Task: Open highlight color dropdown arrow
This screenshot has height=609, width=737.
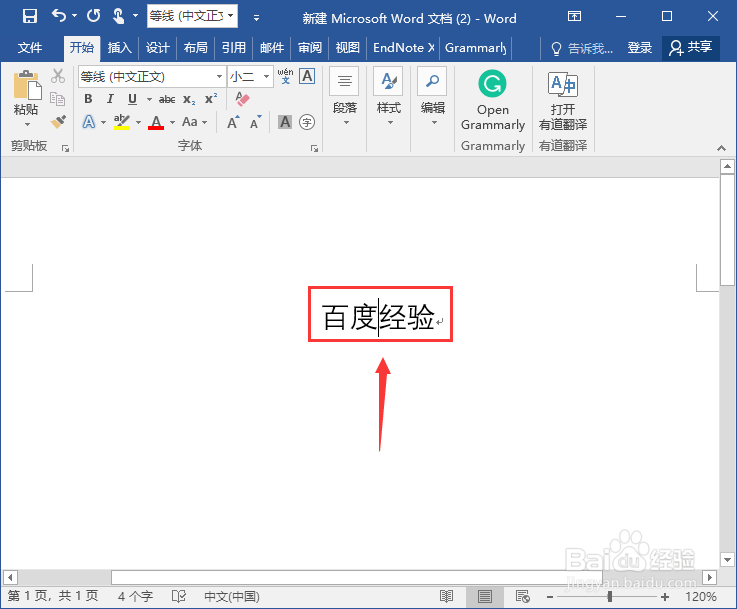Action: pos(138,123)
